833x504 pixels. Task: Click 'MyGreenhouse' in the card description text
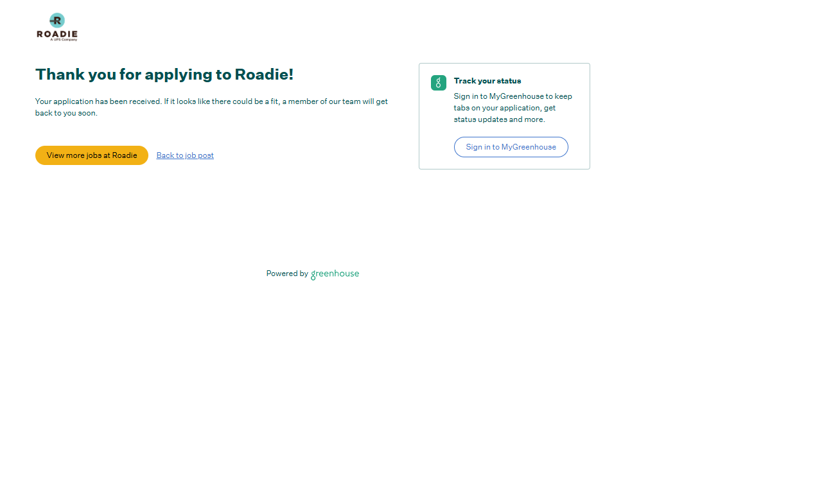click(x=516, y=96)
